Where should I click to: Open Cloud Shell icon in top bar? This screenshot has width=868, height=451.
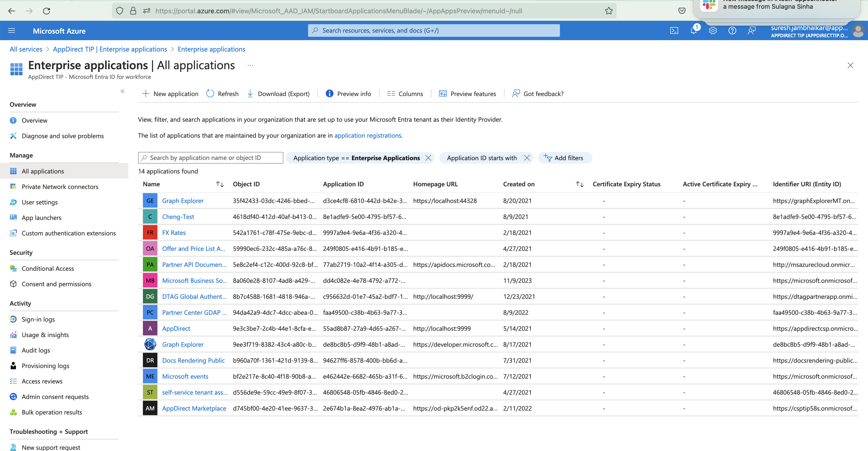pyautogui.click(x=674, y=31)
